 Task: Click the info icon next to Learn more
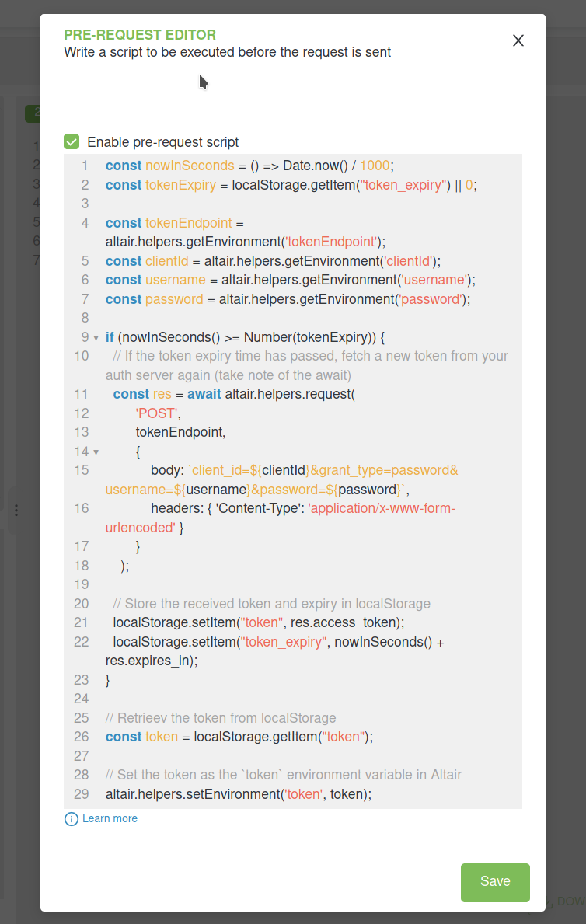coord(72,818)
